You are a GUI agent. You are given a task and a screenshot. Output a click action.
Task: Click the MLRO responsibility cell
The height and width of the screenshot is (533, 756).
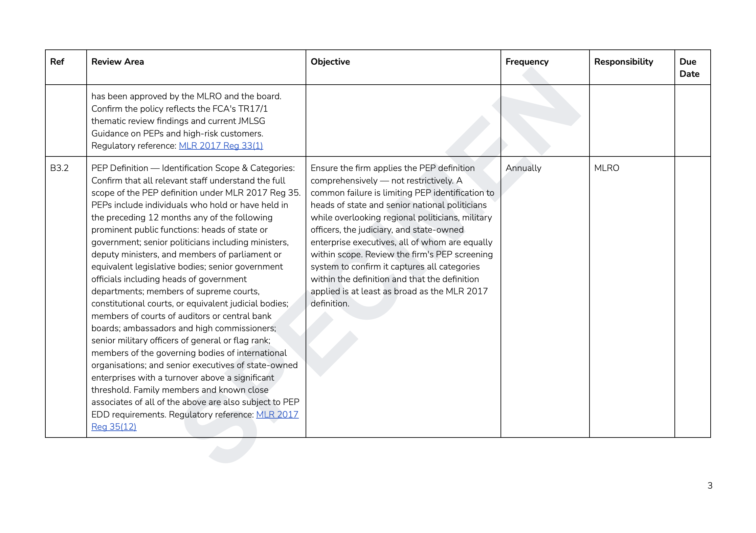[x=606, y=168]
